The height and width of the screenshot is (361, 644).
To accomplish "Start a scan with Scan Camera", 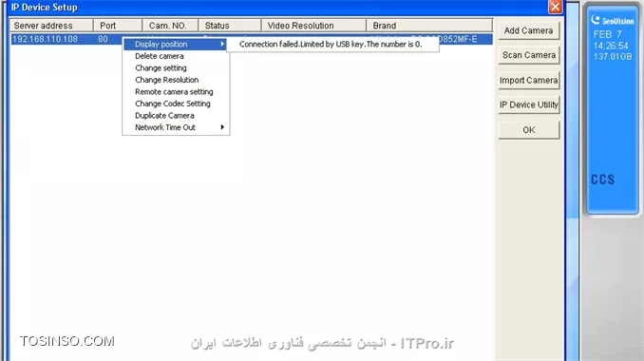I will tap(528, 55).
